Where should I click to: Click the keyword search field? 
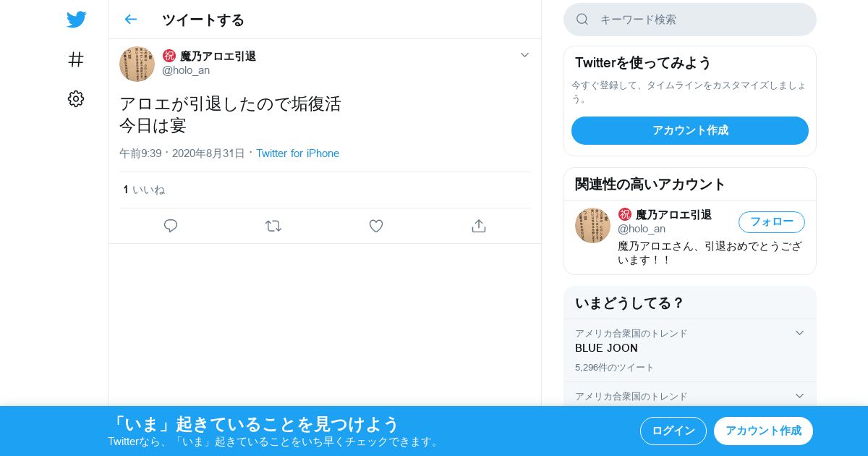click(x=690, y=20)
